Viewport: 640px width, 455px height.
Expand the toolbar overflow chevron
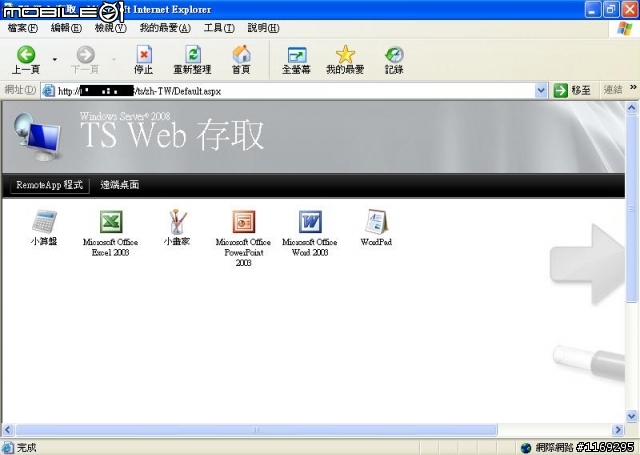(633, 87)
